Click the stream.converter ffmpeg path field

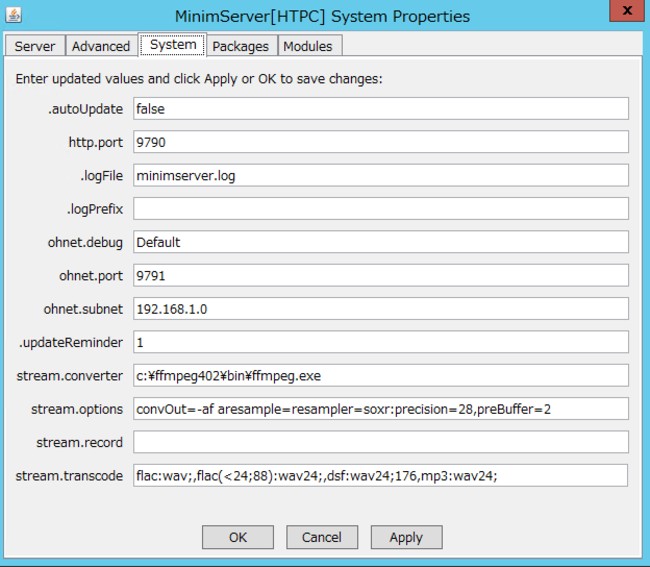pyautogui.click(x=381, y=376)
